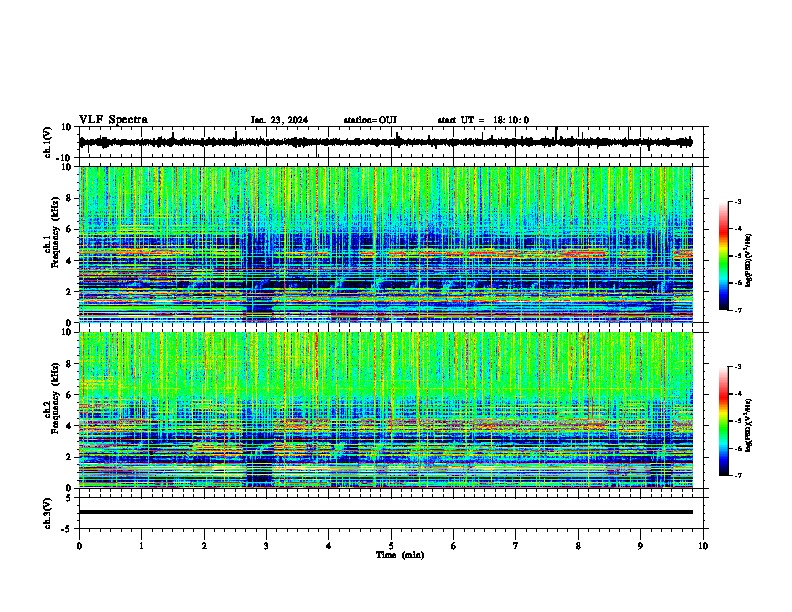Click the "2" kHz tick on the ch.1 spectrogram
Screen dimensions: 792x612
(x=71, y=291)
